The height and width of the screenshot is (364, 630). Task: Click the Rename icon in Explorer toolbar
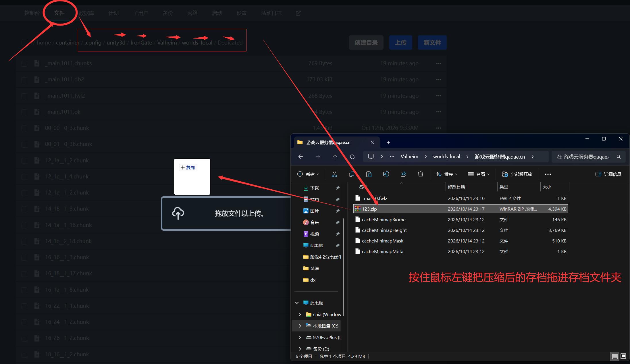(386, 174)
